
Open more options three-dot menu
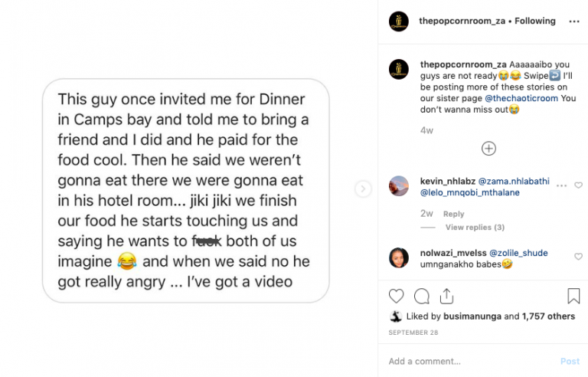pyautogui.click(x=574, y=21)
